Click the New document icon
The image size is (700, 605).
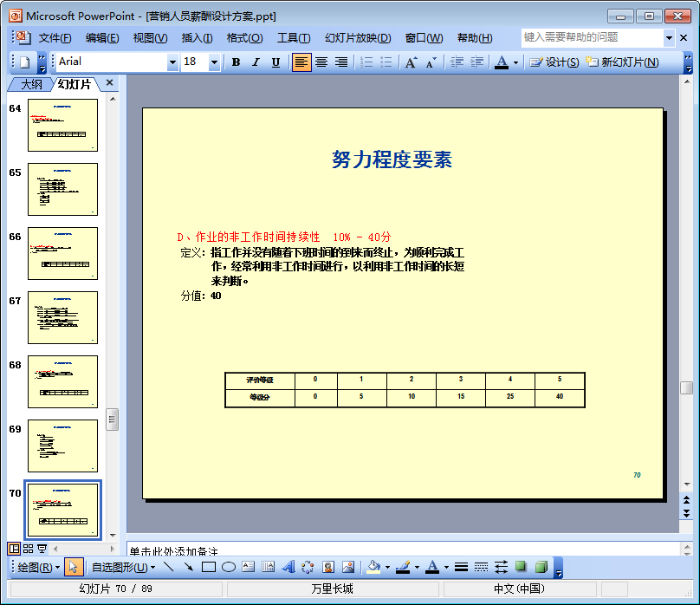25,62
